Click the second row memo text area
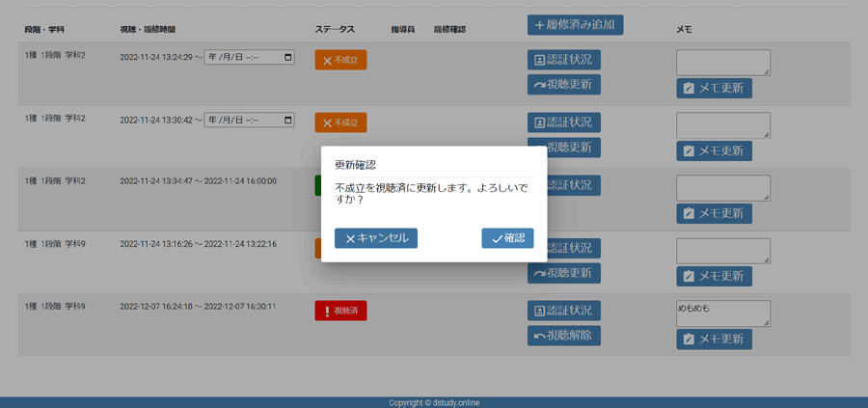 pos(722,125)
